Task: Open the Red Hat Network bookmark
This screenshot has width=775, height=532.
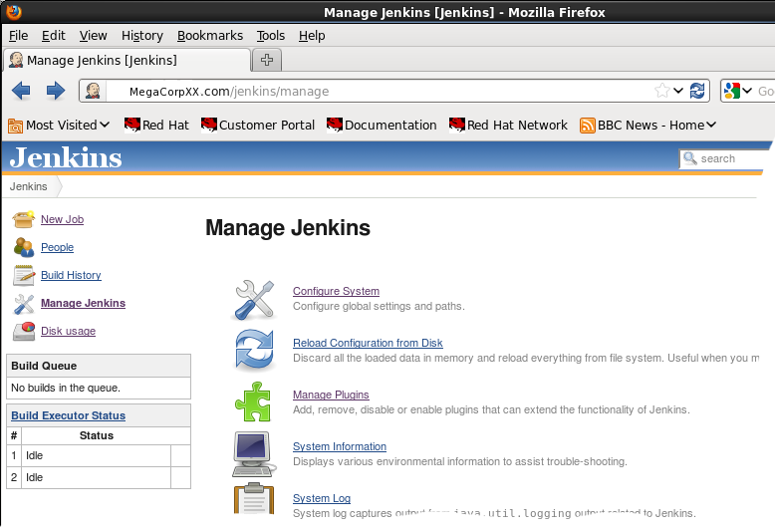Action: pos(508,126)
